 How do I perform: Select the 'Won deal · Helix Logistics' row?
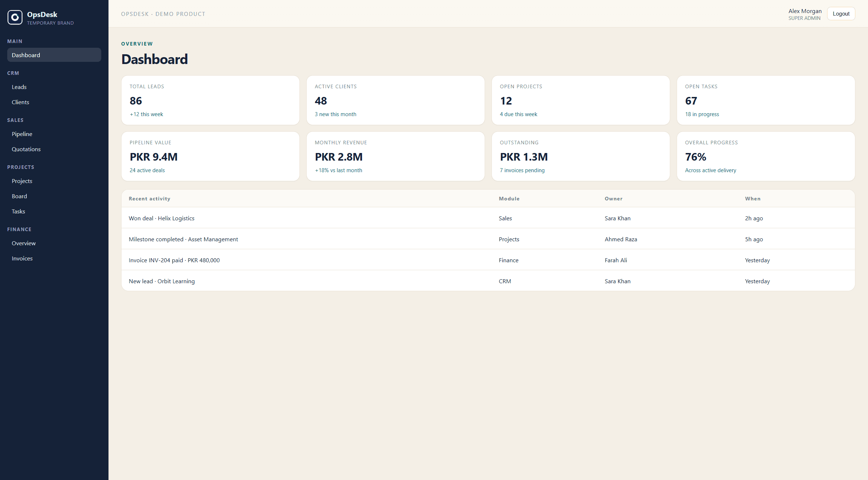click(488, 218)
